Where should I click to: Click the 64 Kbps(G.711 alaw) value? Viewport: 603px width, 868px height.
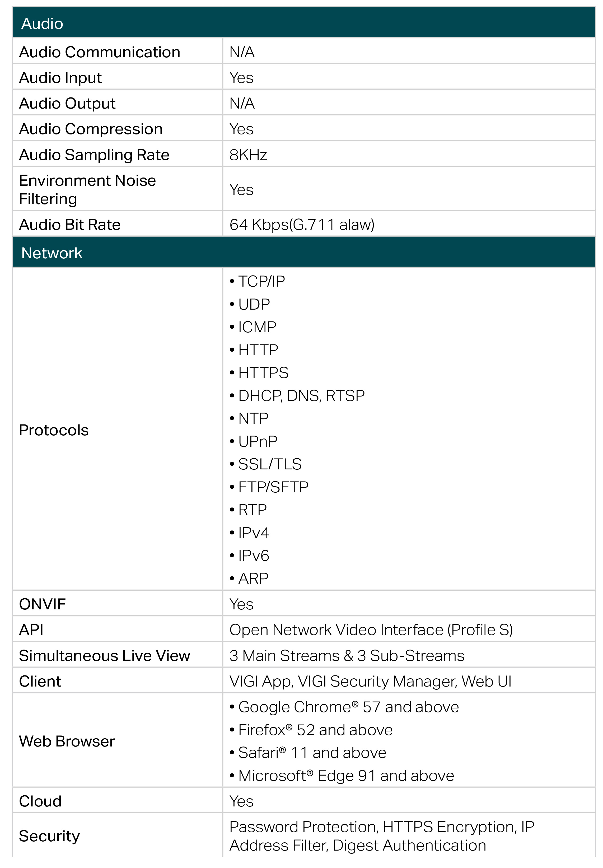point(302,225)
